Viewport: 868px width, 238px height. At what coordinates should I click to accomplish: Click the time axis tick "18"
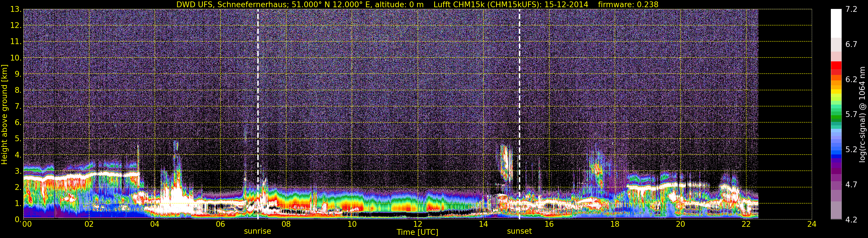click(614, 224)
